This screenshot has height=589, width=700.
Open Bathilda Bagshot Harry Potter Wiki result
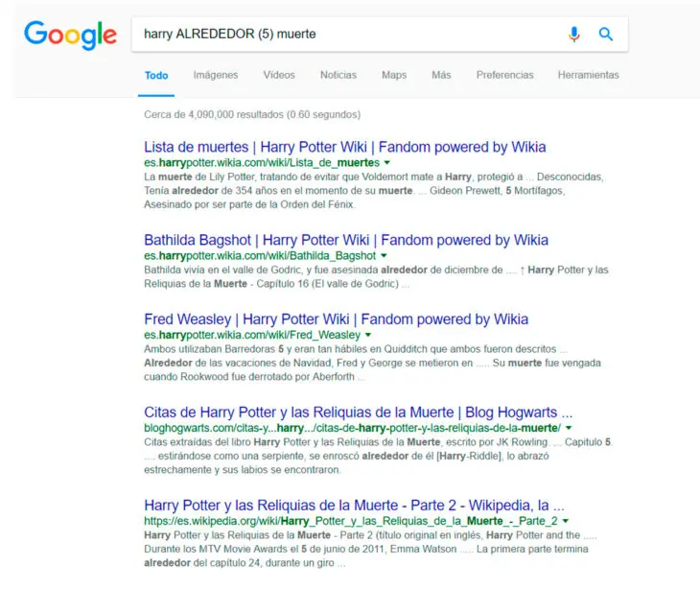(x=346, y=240)
